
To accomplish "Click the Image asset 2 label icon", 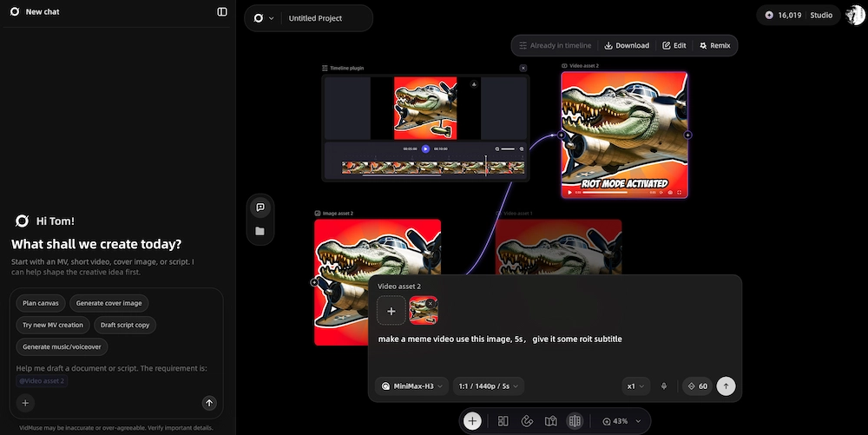I will coord(318,213).
